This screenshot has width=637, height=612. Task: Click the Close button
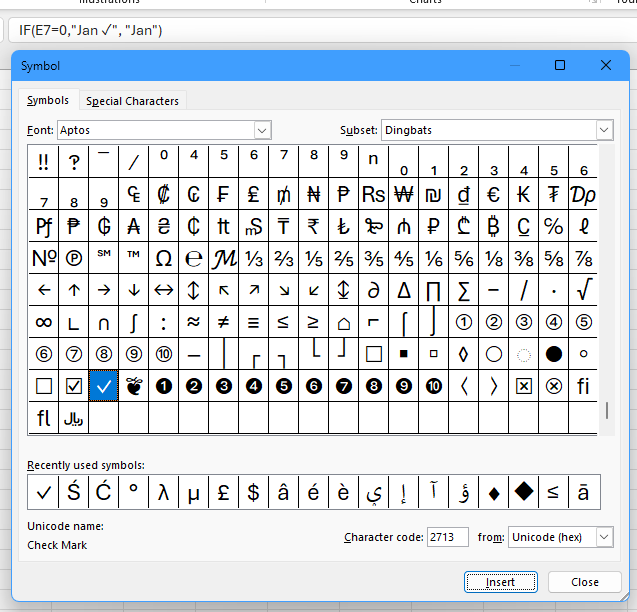tap(585, 582)
